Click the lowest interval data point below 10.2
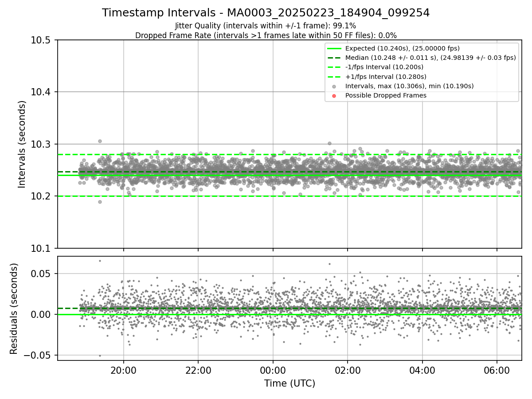 pyautogui.click(x=100, y=202)
